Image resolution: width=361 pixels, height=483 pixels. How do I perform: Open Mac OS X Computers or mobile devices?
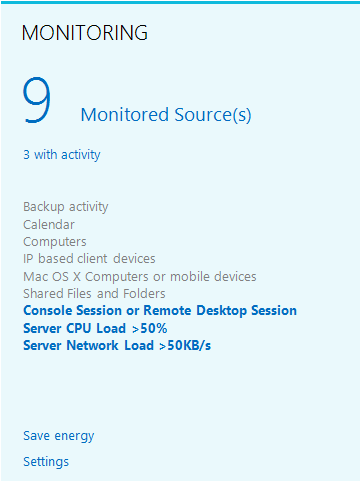pyautogui.click(x=140, y=277)
